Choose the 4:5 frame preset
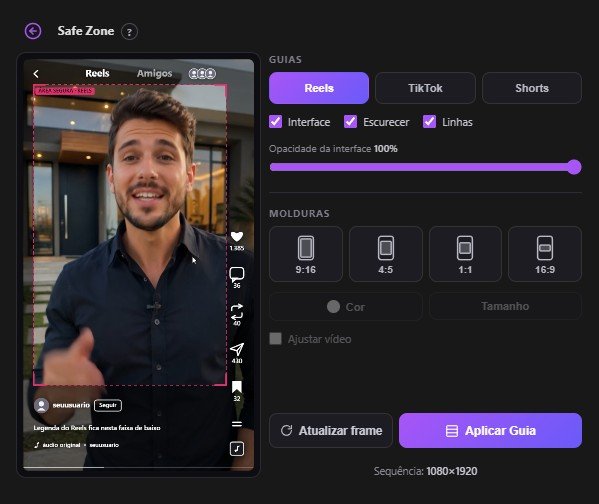The height and width of the screenshot is (504, 599). (x=385, y=254)
